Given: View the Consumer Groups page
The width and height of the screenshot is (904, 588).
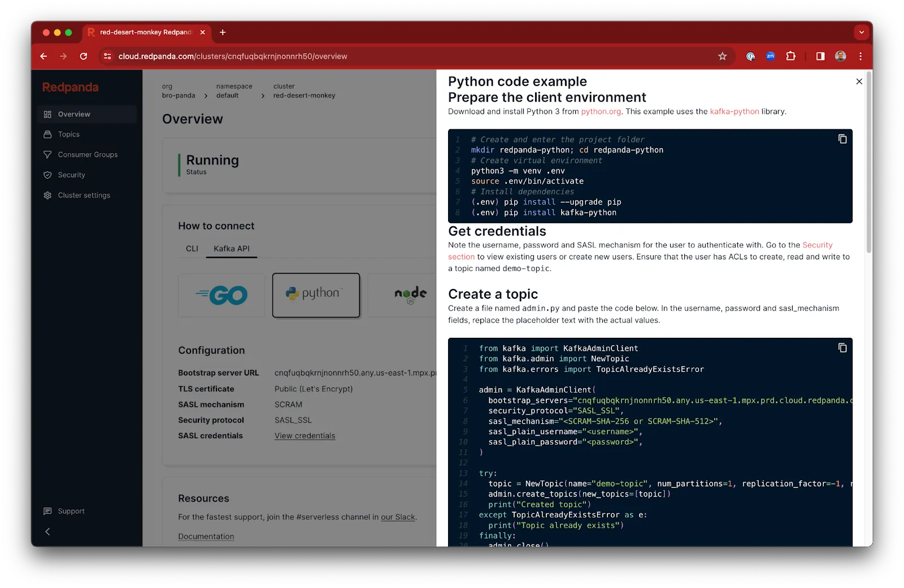Looking at the screenshot, I should [87, 154].
